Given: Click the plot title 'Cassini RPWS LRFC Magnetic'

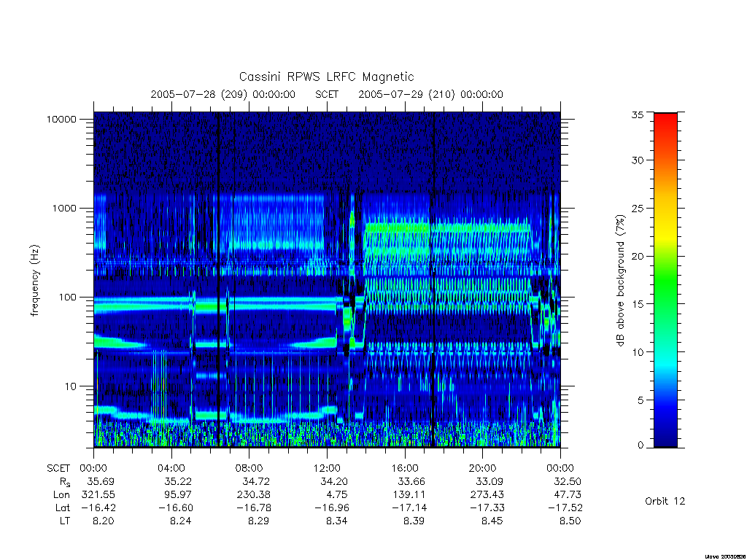Looking at the screenshot, I should (326, 77).
